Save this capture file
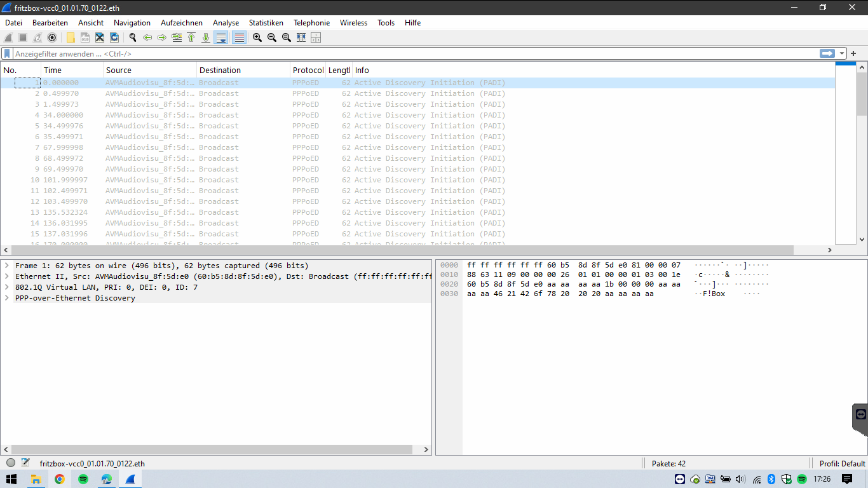Screen dimensions: 868x488 (85, 37)
